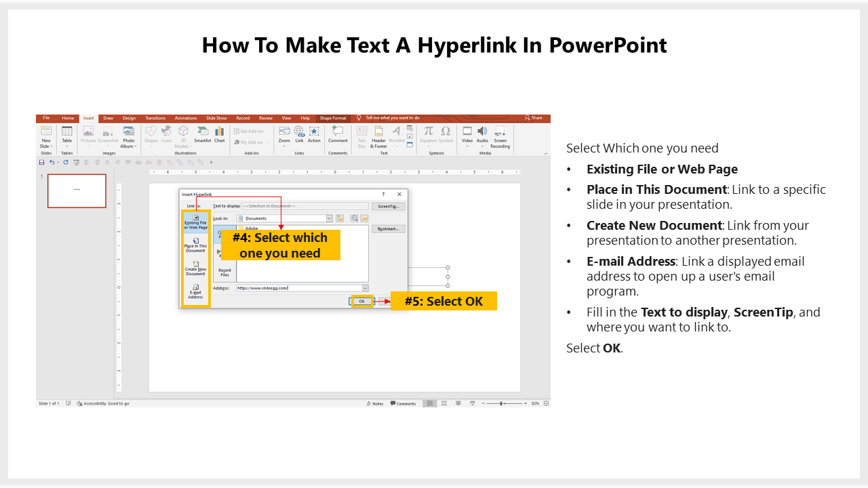The height and width of the screenshot is (488, 868).
Task: Expand the Look in Documents dropdown
Action: pyautogui.click(x=330, y=218)
